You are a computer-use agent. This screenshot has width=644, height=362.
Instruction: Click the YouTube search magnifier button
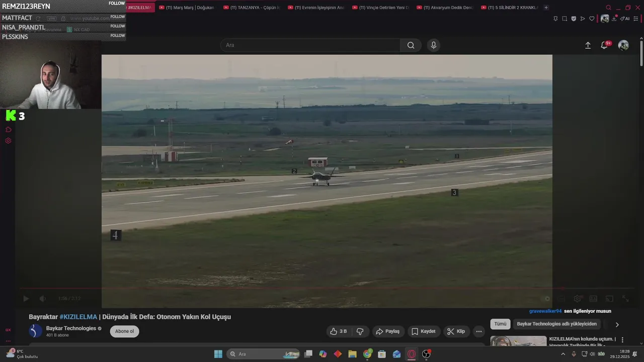[x=411, y=45]
